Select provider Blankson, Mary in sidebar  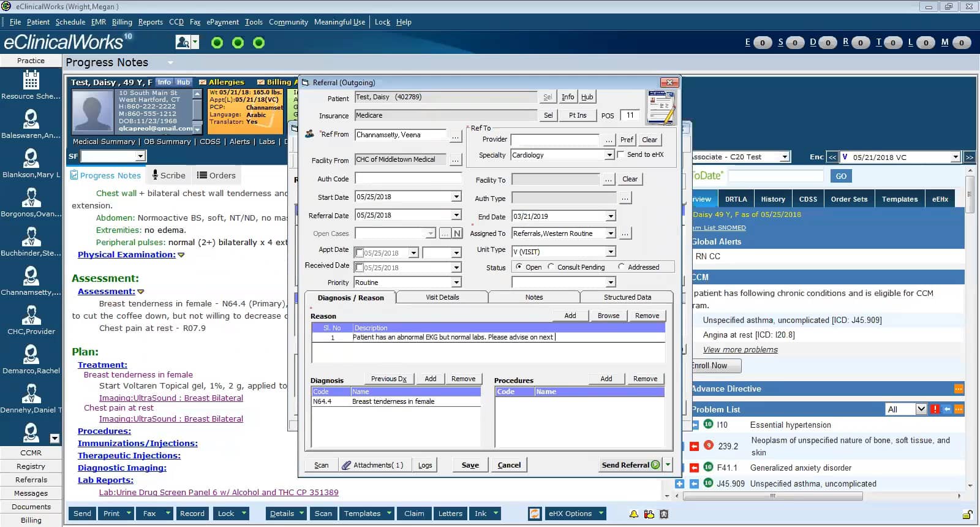coord(31,158)
